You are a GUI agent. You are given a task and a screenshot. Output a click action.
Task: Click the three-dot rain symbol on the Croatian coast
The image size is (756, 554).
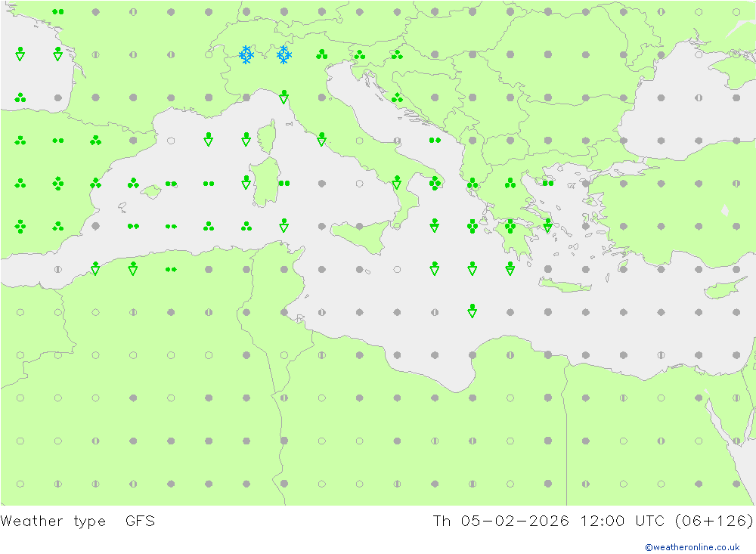(398, 98)
